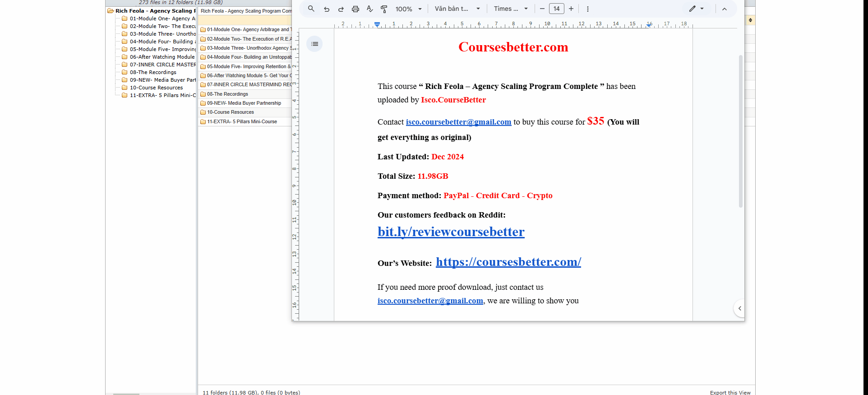Open 03-Module Three folder in the file list

[246, 48]
